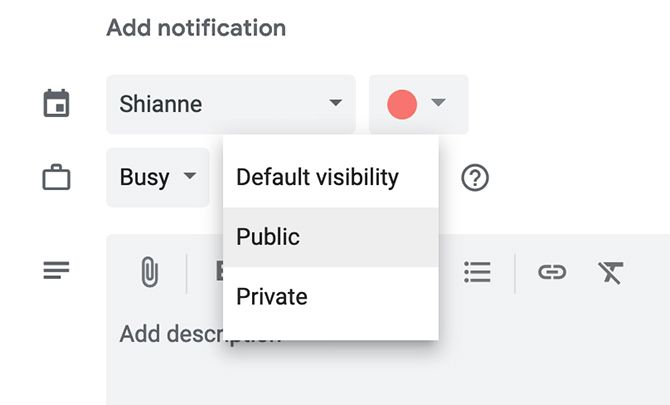Screen dimensions: 670x405
Task: Click the calendar icon beside Shianne
Action: [x=55, y=103]
